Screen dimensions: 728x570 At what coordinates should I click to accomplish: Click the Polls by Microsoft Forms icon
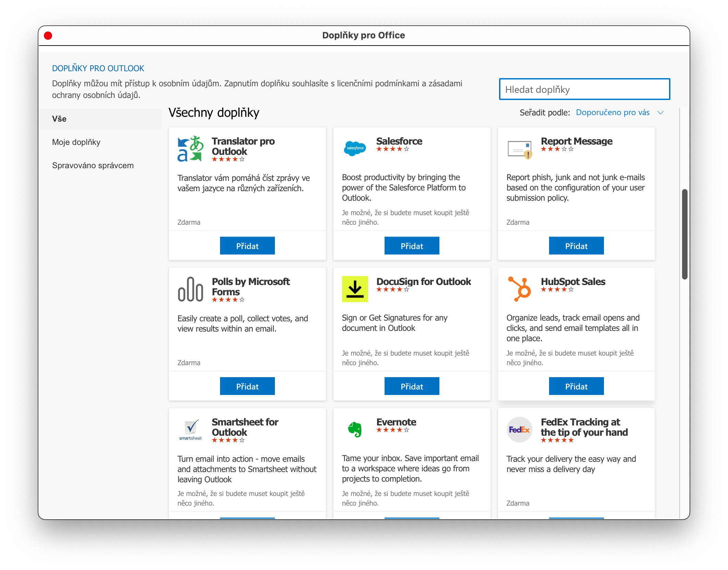tap(191, 289)
